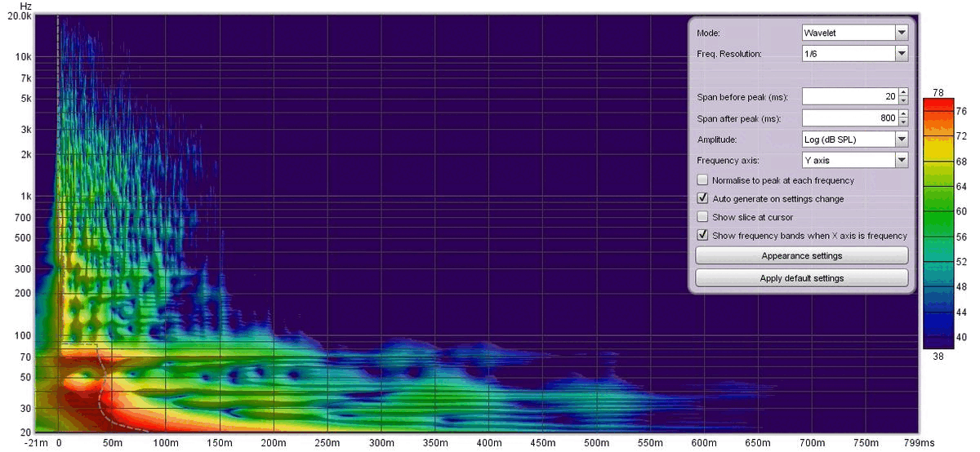Viewport: 980px width, 452px height.
Task: Click the Span before peak value field
Action: (849, 96)
